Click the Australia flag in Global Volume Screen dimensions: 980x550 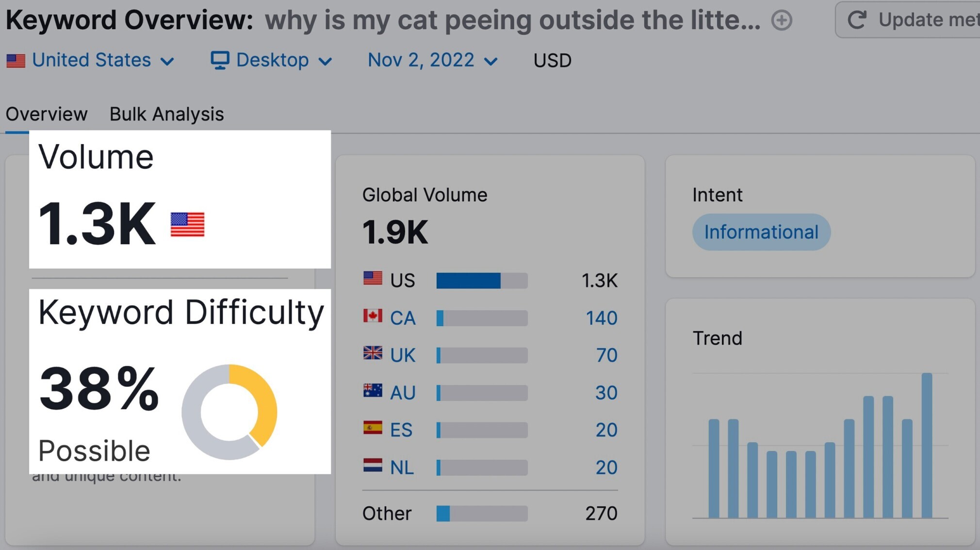(373, 391)
